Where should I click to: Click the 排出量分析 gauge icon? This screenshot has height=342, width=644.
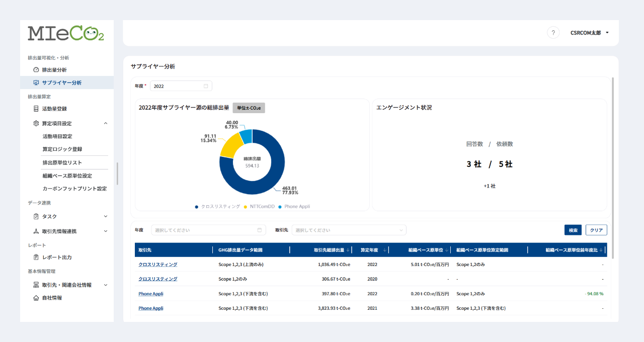[36, 70]
